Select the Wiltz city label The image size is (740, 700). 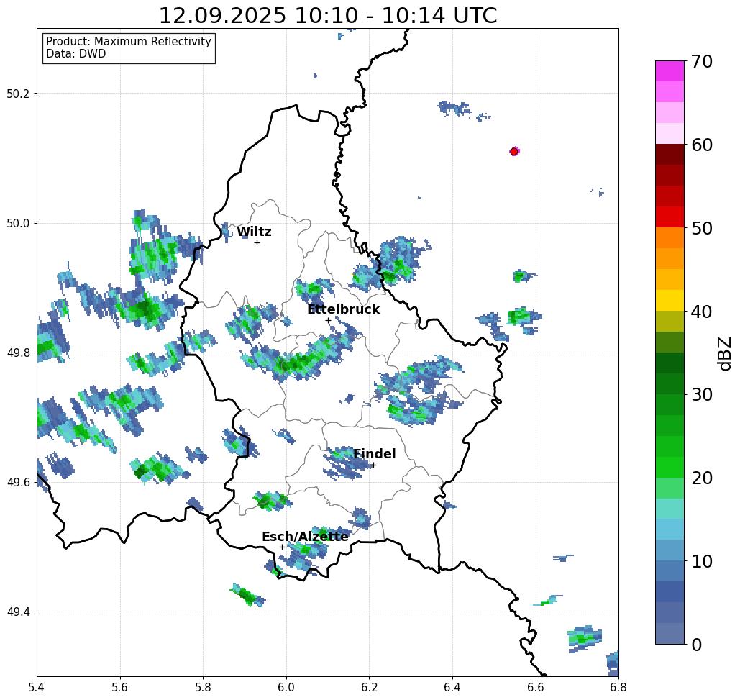coord(254,232)
